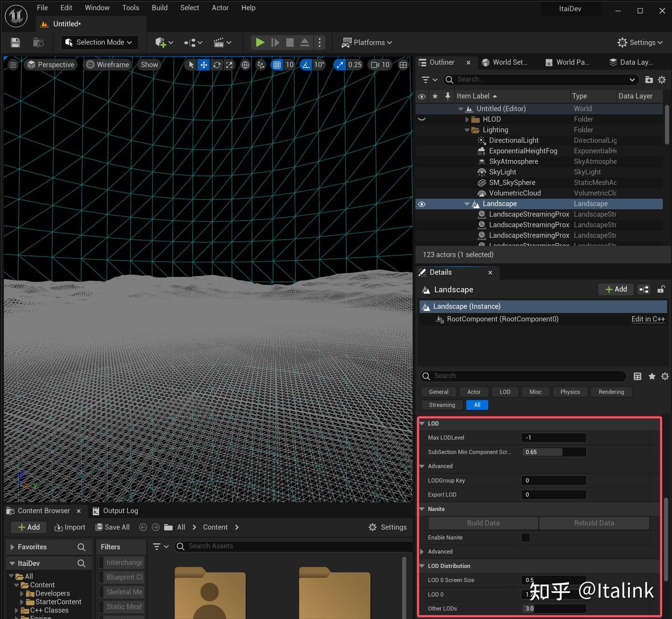The width and height of the screenshot is (672, 619).
Task: Toggle rotation angle snapping icon
Action: (306, 65)
